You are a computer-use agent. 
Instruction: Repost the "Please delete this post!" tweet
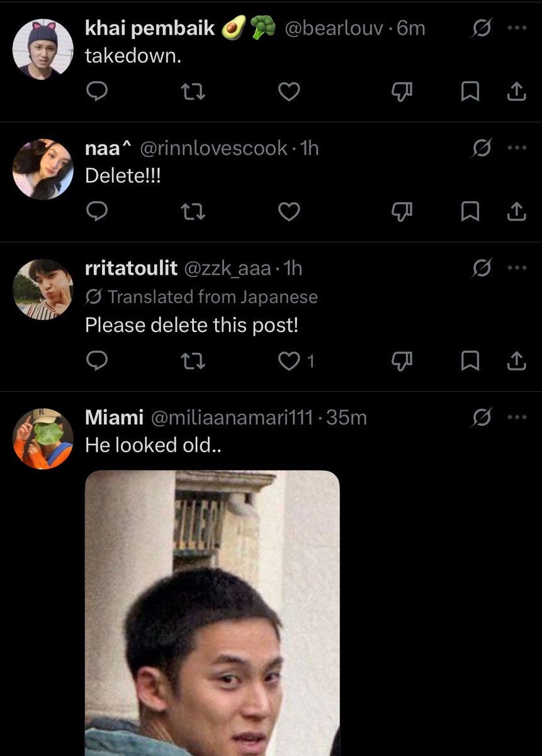click(x=193, y=360)
